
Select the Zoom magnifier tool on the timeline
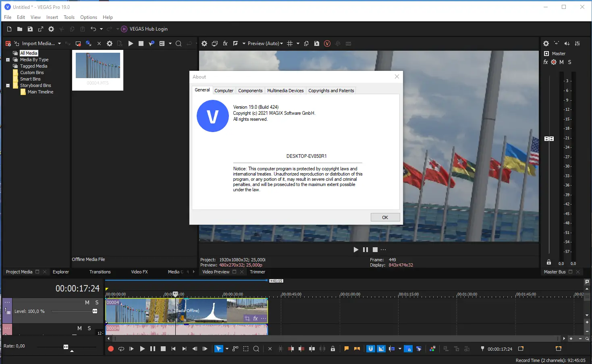click(x=256, y=349)
